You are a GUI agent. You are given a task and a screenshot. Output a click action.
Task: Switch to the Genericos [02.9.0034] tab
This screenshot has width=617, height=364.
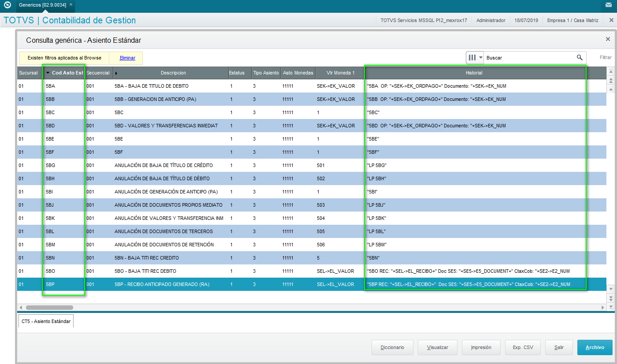click(42, 4)
